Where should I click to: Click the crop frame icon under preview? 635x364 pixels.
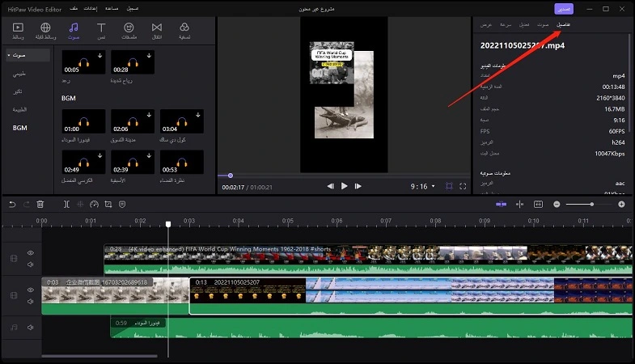click(449, 186)
